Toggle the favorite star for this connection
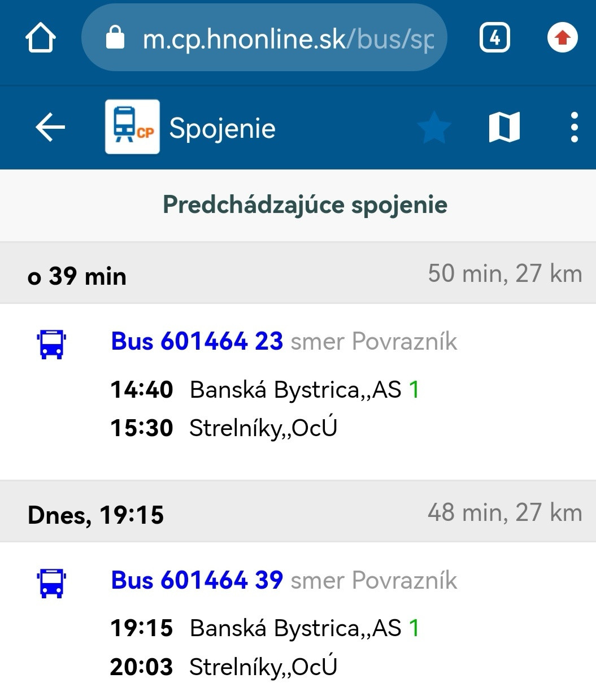The image size is (596, 700). (434, 127)
